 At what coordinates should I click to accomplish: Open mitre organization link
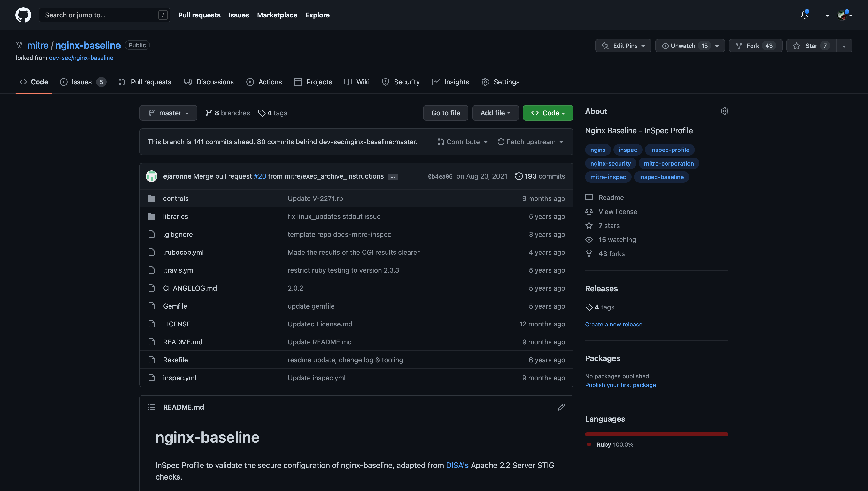point(38,45)
